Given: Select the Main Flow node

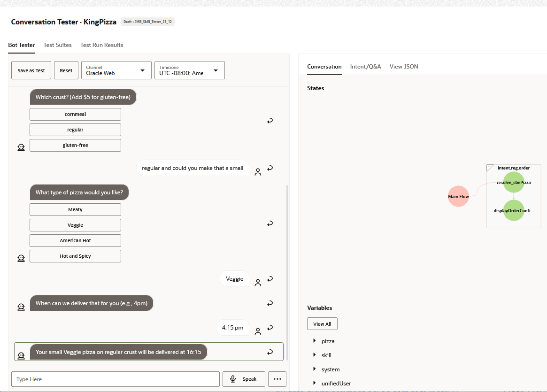Looking at the screenshot, I should (x=458, y=196).
